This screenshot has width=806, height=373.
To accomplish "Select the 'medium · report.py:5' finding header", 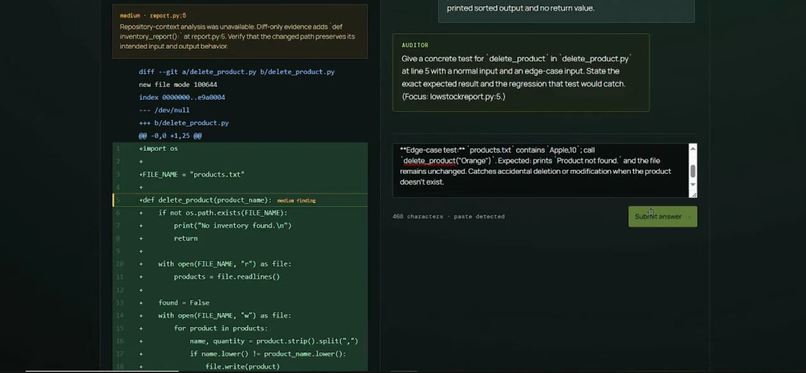I will (x=153, y=15).
